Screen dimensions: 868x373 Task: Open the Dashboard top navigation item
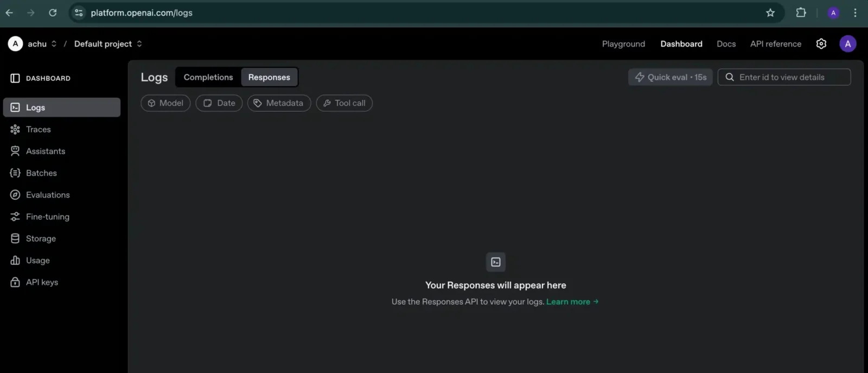[681, 43]
